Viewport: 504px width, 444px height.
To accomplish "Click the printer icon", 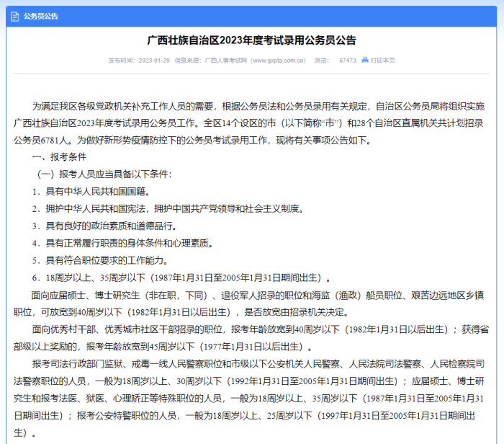I will click(365, 60).
